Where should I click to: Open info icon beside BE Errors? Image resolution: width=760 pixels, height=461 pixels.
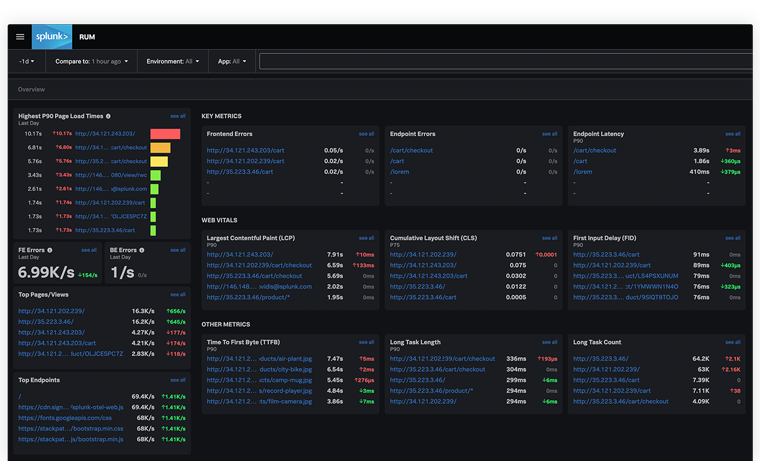pyautogui.click(x=142, y=250)
